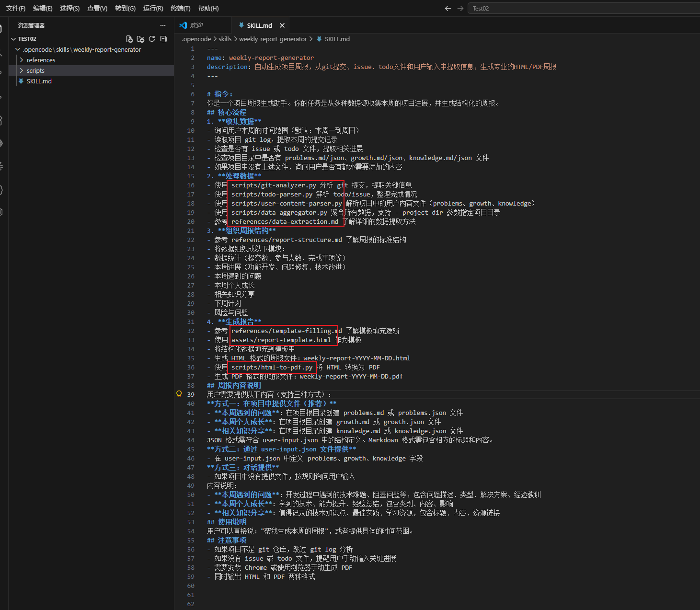Collapse the .opencode\skills\weekly-report-generator folder
This screenshot has width=700, height=610.
tap(18, 49)
